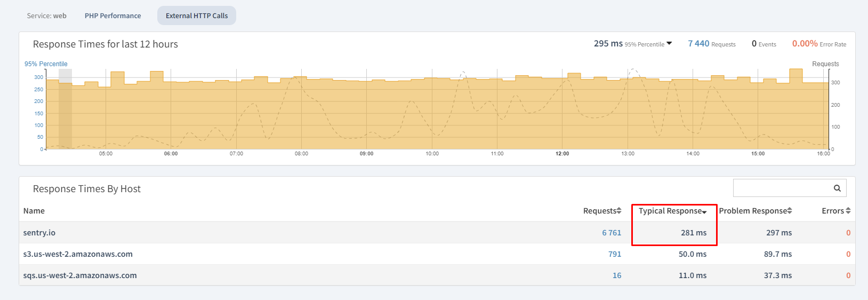This screenshot has height=300, width=868.
Task: Click the highlighted gray chart time bar
Action: pos(65,109)
